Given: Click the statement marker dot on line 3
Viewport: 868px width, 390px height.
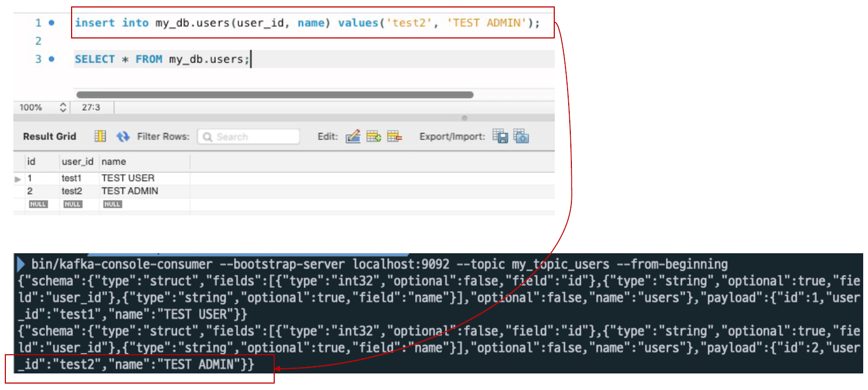Looking at the screenshot, I should click(x=51, y=59).
